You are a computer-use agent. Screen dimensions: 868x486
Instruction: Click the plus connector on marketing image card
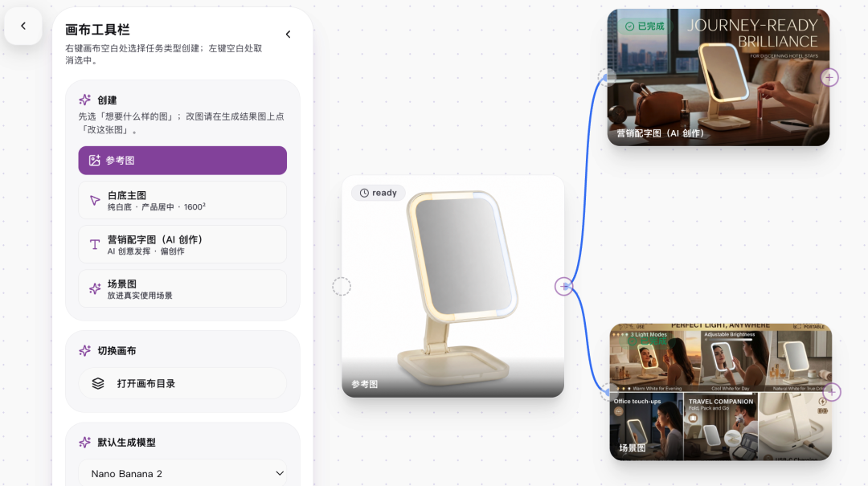point(829,77)
